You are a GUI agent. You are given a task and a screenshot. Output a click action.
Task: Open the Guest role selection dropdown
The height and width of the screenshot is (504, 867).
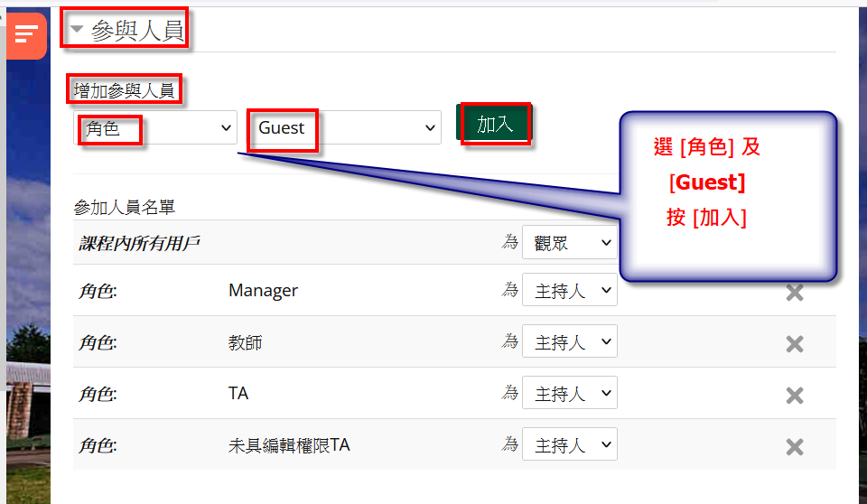pos(344,128)
